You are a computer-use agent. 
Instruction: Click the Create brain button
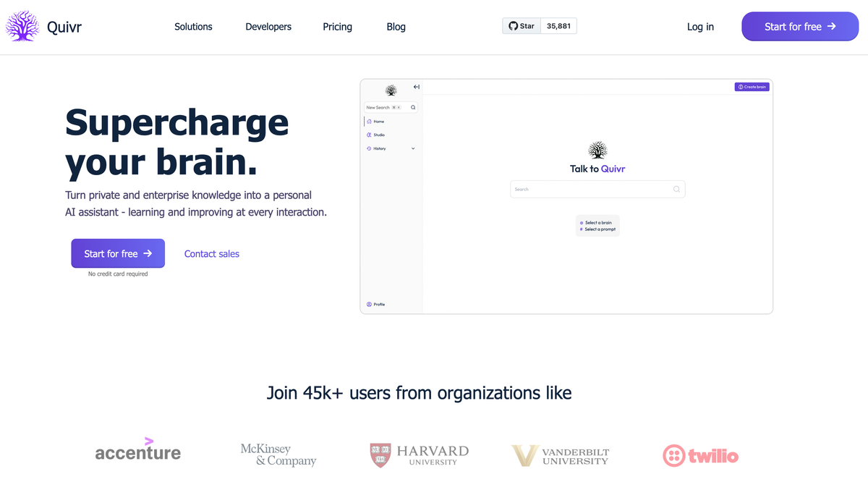(752, 87)
